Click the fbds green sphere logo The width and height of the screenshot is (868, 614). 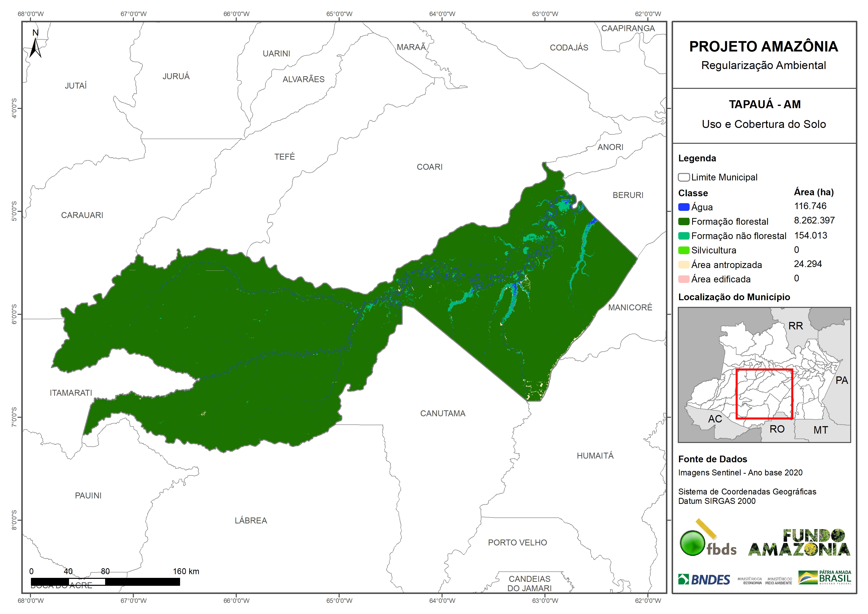coord(693,543)
